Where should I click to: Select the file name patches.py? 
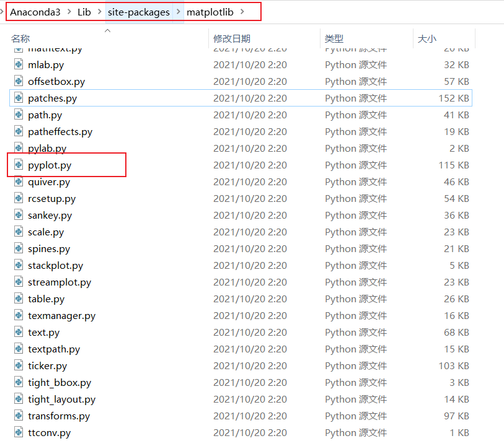(x=53, y=98)
